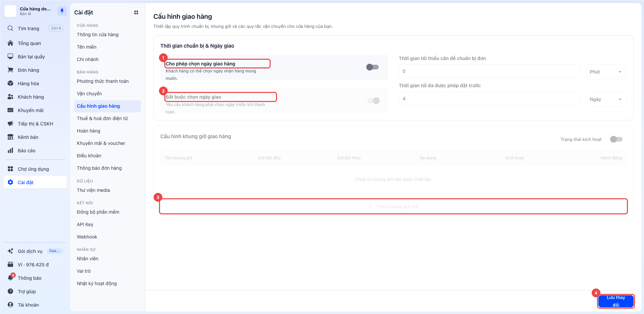Select Phương thức thanh toán menu item
The image size is (644, 314).
(103, 81)
